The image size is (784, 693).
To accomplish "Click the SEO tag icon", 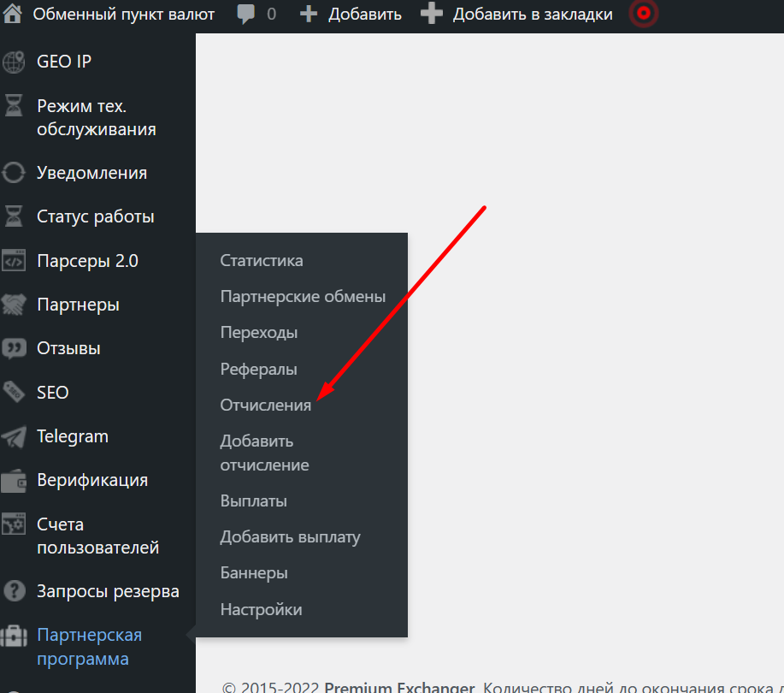I will [14, 393].
